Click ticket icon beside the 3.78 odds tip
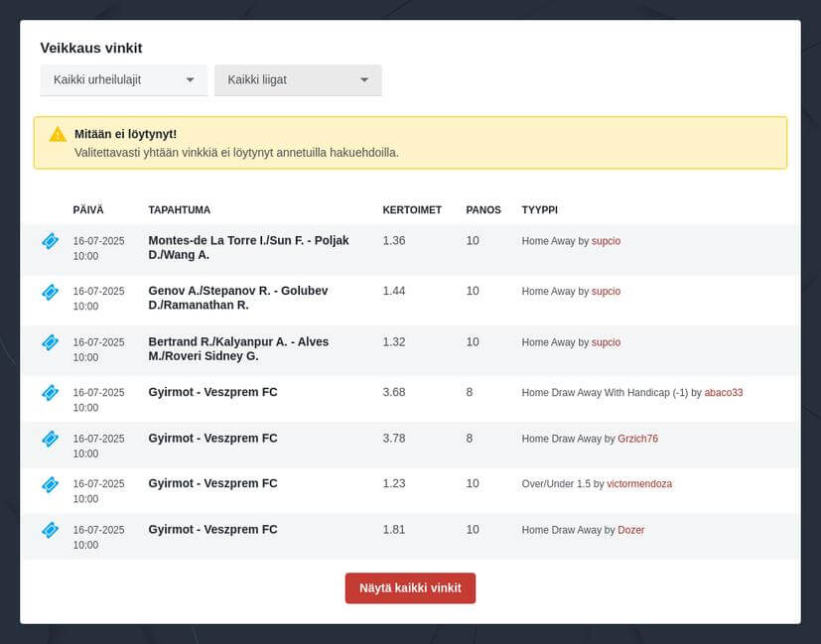This screenshot has height=644, width=821. tap(51, 439)
